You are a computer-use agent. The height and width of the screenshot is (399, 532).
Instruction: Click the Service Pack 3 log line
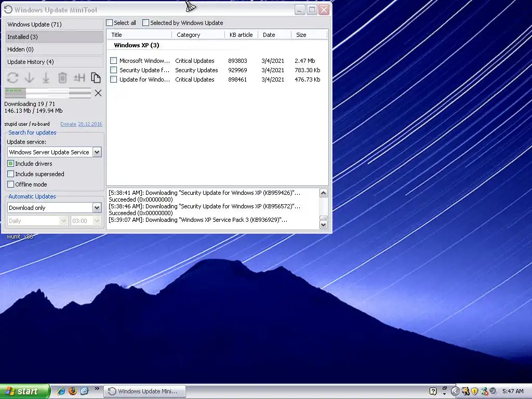coord(198,220)
